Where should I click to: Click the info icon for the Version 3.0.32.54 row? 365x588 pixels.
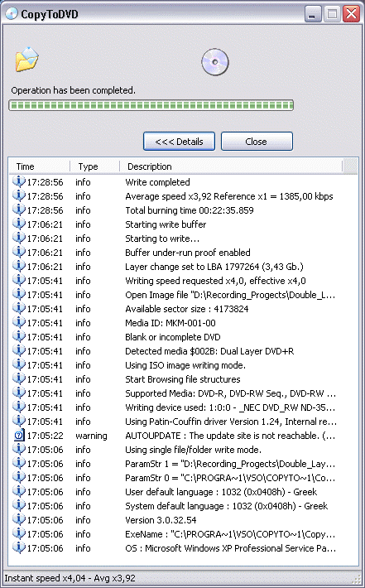coord(19,520)
